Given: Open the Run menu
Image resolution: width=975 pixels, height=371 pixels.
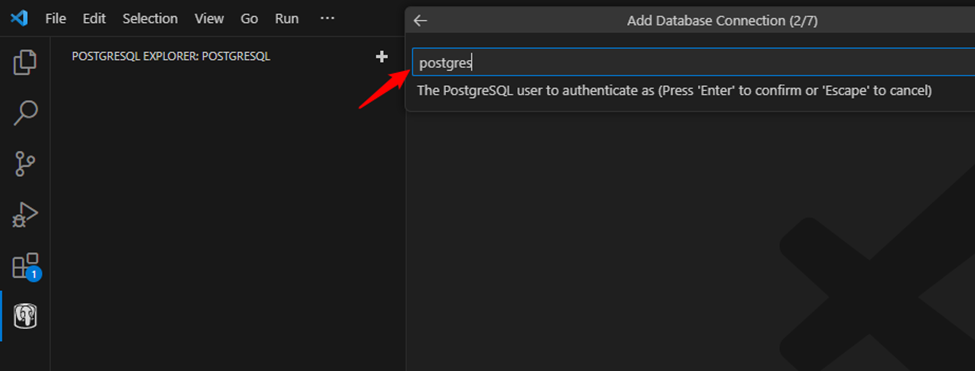Looking at the screenshot, I should [x=287, y=19].
